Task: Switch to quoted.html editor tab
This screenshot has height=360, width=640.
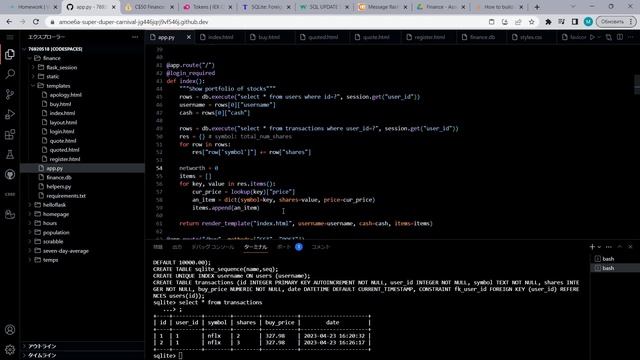Action: (323, 37)
